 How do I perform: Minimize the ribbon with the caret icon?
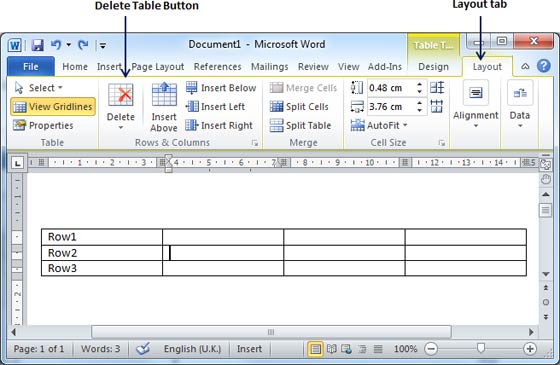525,66
